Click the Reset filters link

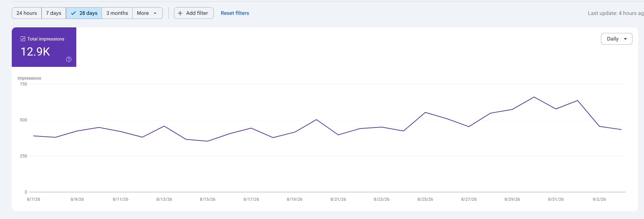[235, 13]
